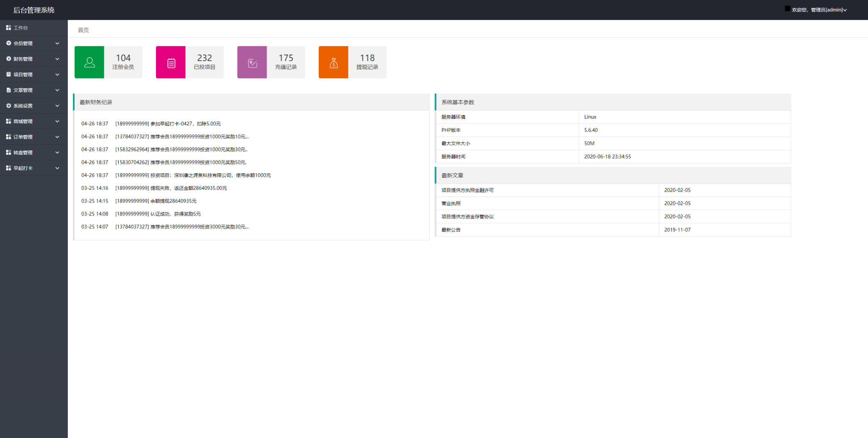
Task: Click the document icon beside 文章管理
Action: [8, 90]
